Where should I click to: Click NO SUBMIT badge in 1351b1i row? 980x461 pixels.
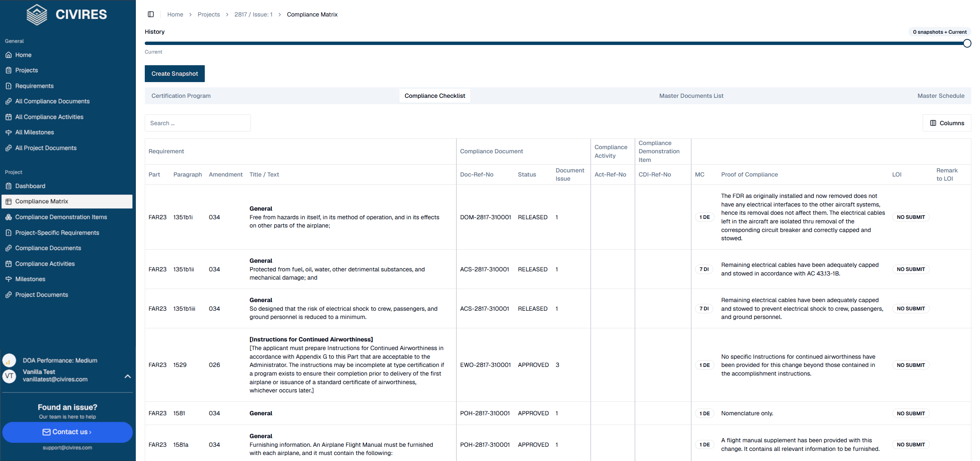[910, 217]
